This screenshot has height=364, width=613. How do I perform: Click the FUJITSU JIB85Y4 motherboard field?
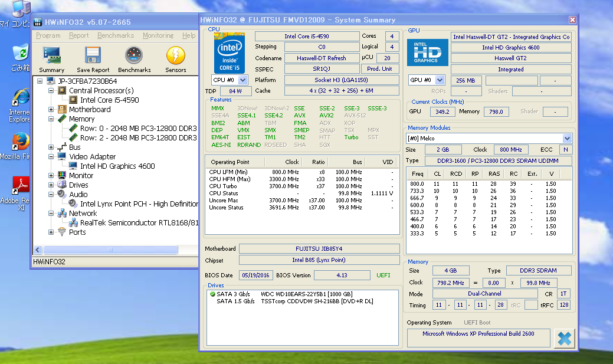[319, 248]
